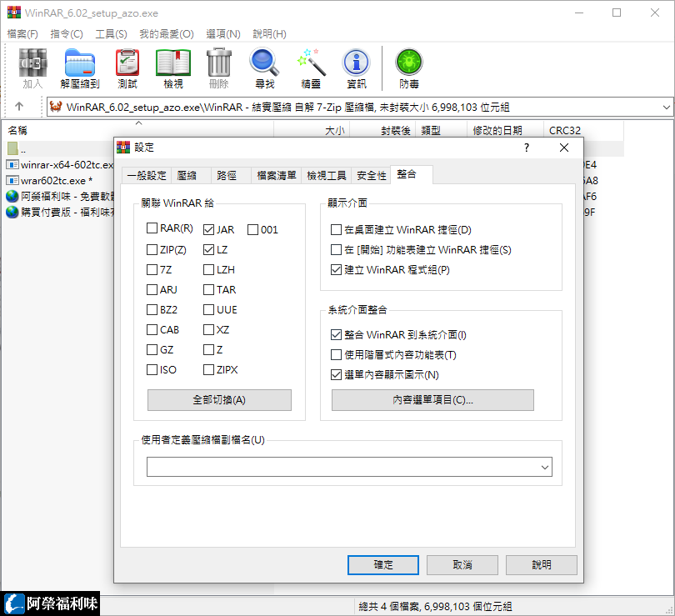The image size is (675, 616).
Task: Click the 資訊 (Info) toolbar icon
Action: tap(357, 63)
